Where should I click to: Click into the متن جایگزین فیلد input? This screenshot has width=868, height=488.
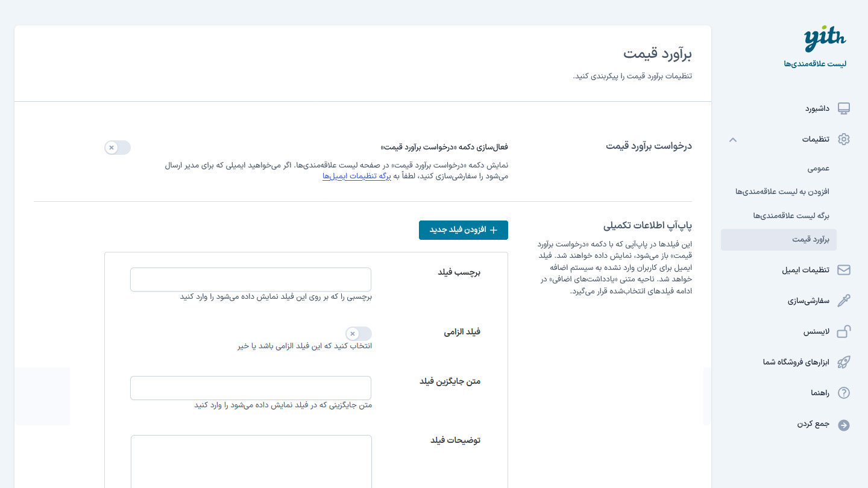(x=251, y=388)
